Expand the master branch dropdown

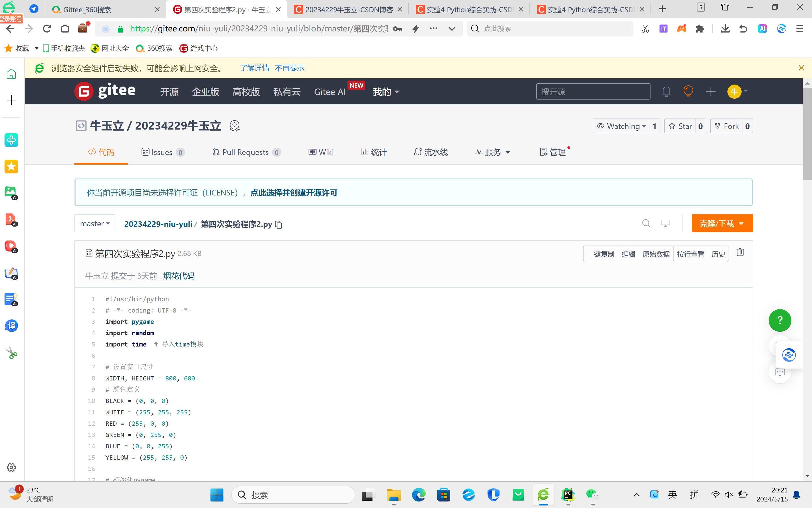coord(95,223)
